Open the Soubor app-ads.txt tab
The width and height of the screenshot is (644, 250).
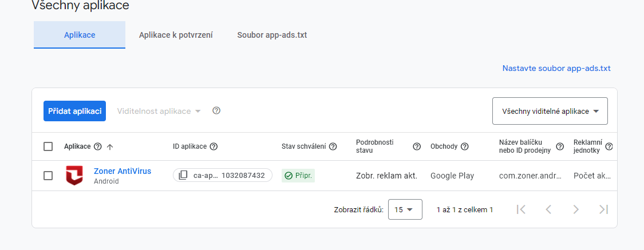(272, 35)
